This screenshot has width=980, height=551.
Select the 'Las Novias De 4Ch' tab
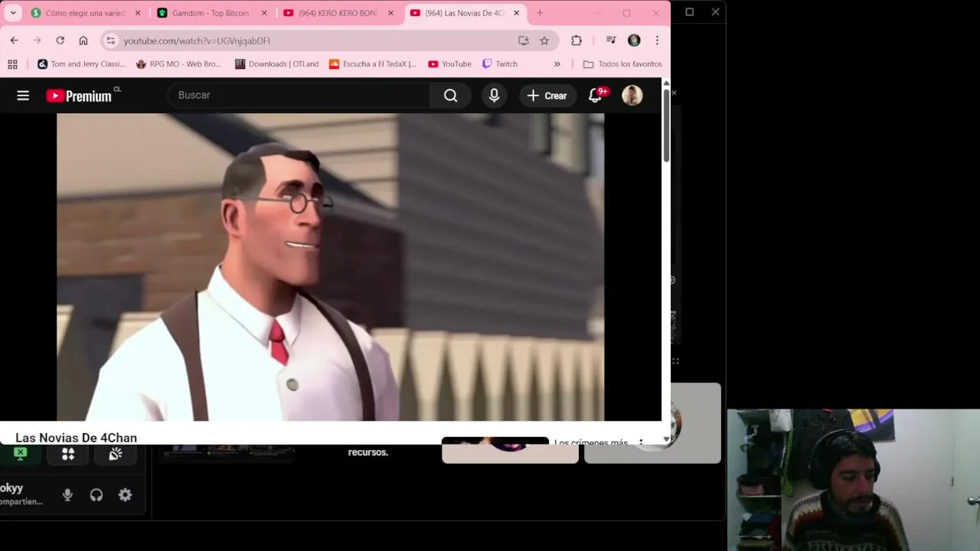(x=465, y=13)
